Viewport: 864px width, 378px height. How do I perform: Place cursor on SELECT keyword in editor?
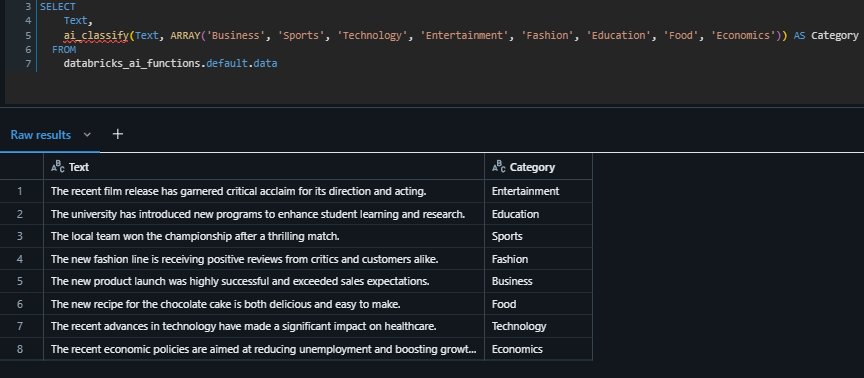tap(58, 7)
